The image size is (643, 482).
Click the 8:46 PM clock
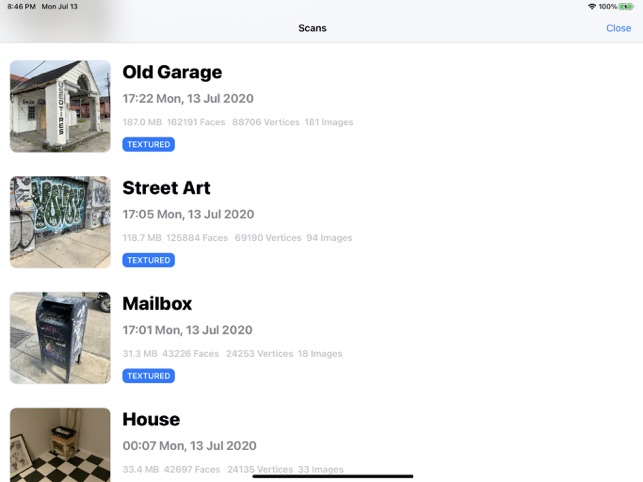point(21,6)
